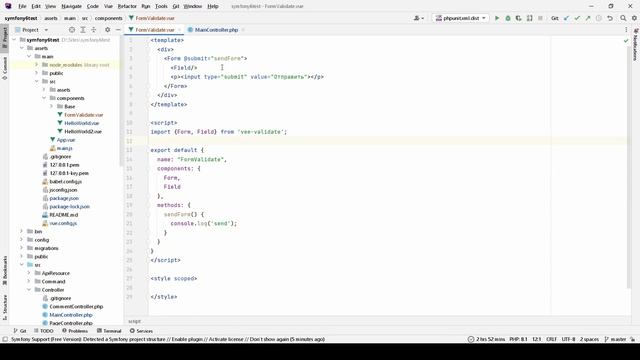Switch to MainController.php editor tab
The height and width of the screenshot is (360, 640).
pos(216,30)
